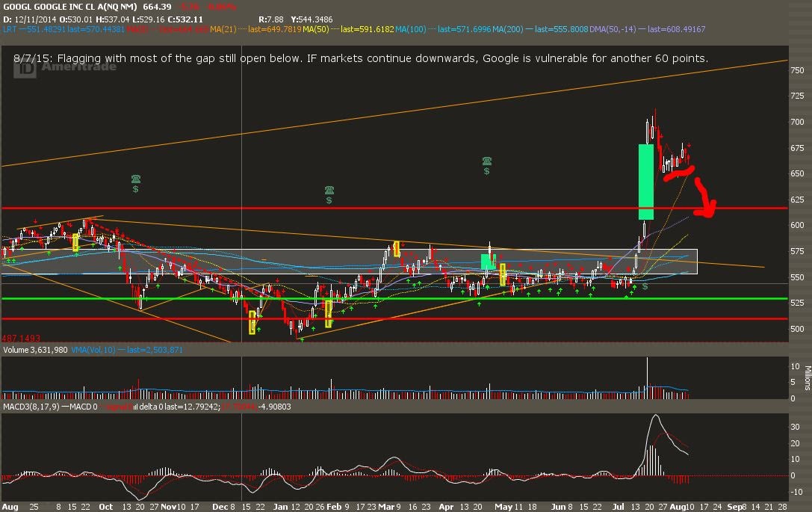Click the Volume 3,631,980 label

[x=35, y=350]
